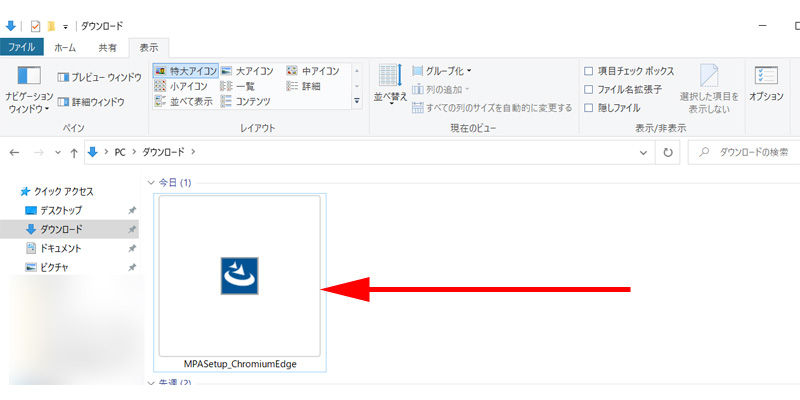Select Medium Icons (中アイコン) layout
This screenshot has height=400, width=800.
tap(313, 71)
